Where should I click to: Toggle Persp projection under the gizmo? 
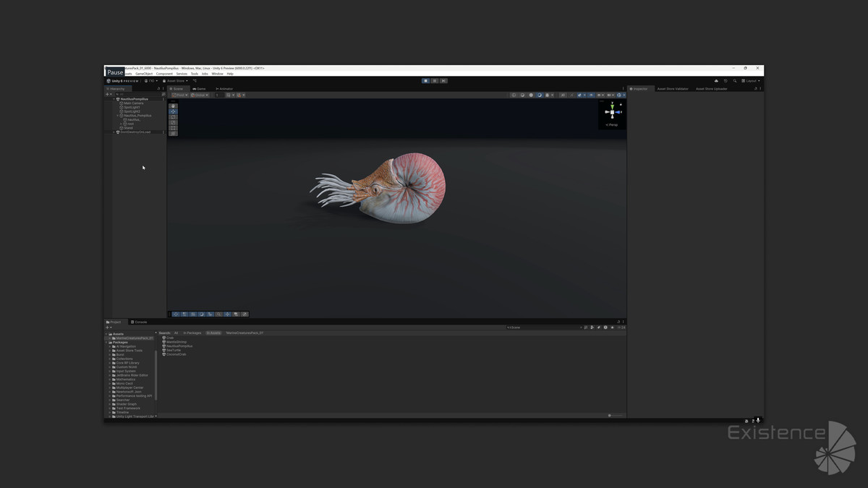coord(613,125)
